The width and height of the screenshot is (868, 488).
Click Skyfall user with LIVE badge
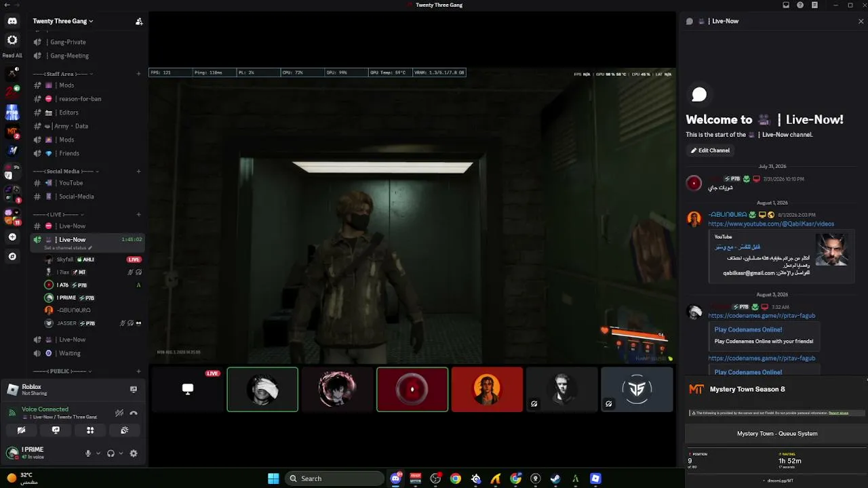point(94,260)
